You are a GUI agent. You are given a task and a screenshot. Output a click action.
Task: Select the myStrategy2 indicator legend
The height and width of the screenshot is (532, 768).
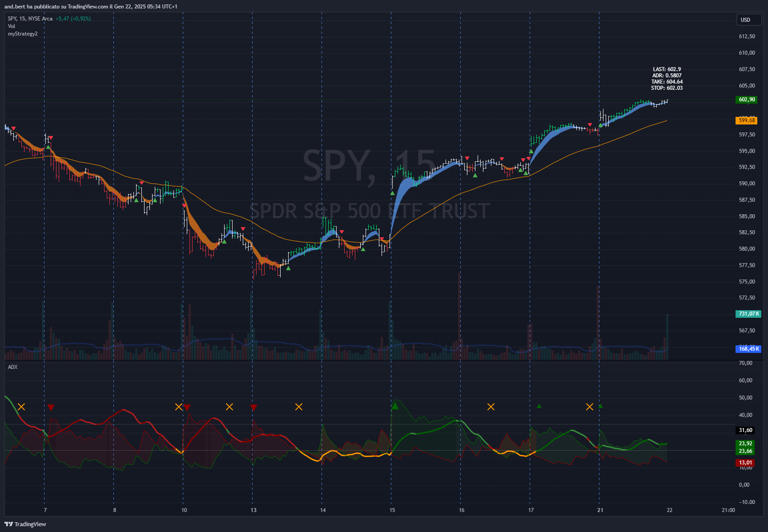click(x=23, y=34)
